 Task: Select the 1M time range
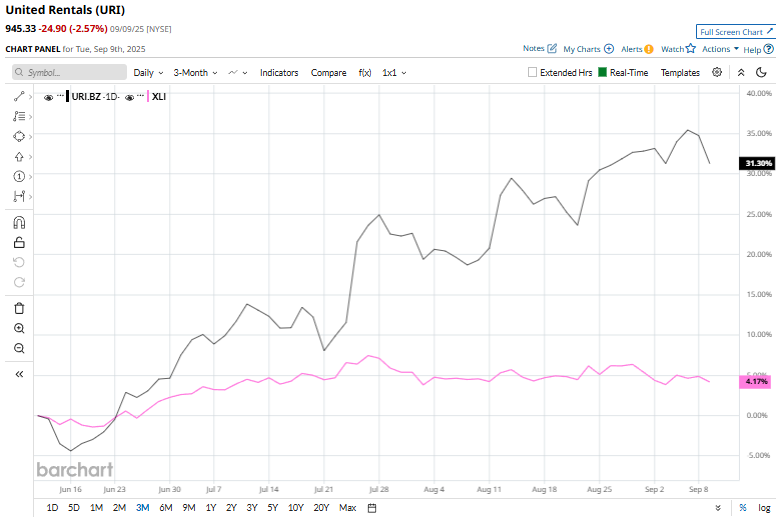tap(97, 508)
